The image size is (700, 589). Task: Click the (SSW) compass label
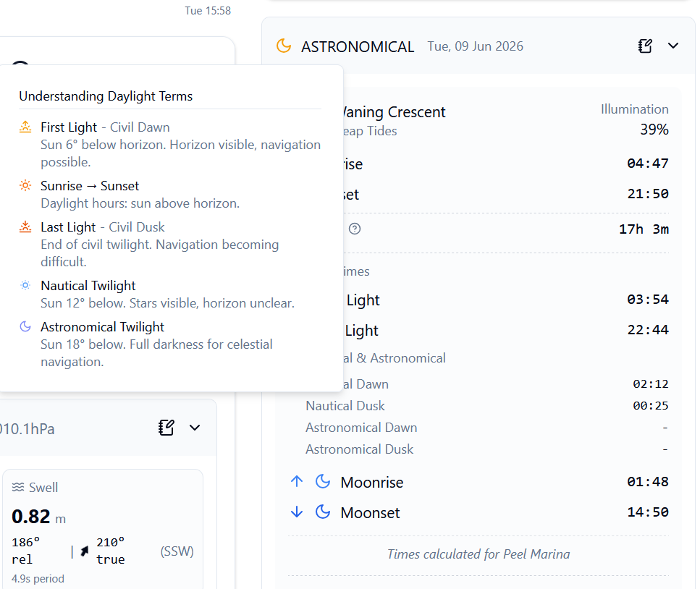coord(177,551)
